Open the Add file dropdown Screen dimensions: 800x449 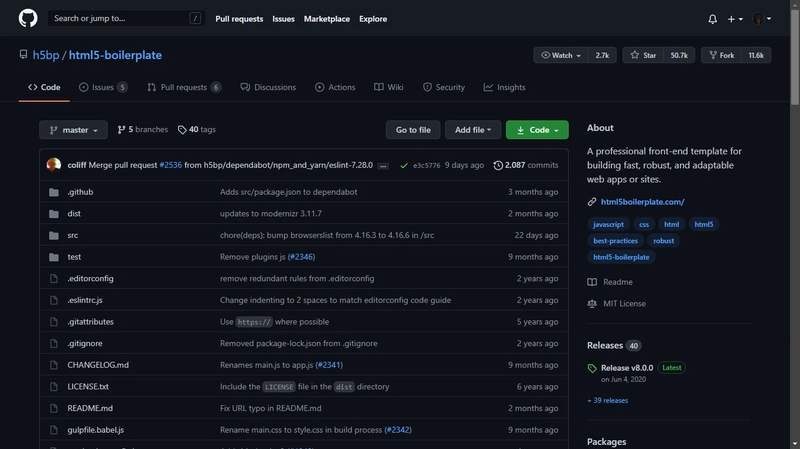click(473, 130)
